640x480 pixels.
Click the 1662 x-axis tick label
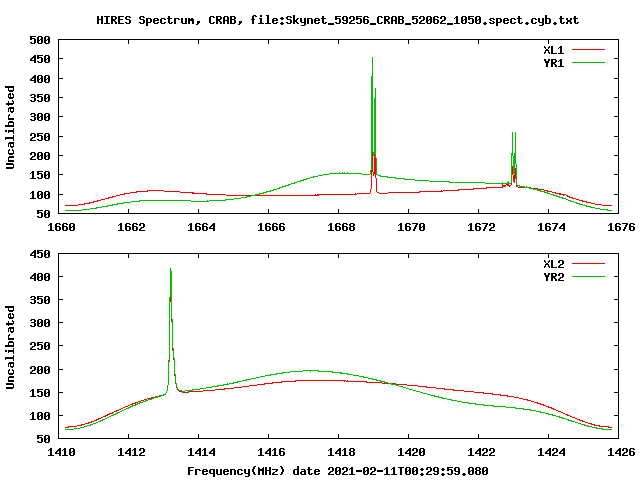(x=131, y=227)
